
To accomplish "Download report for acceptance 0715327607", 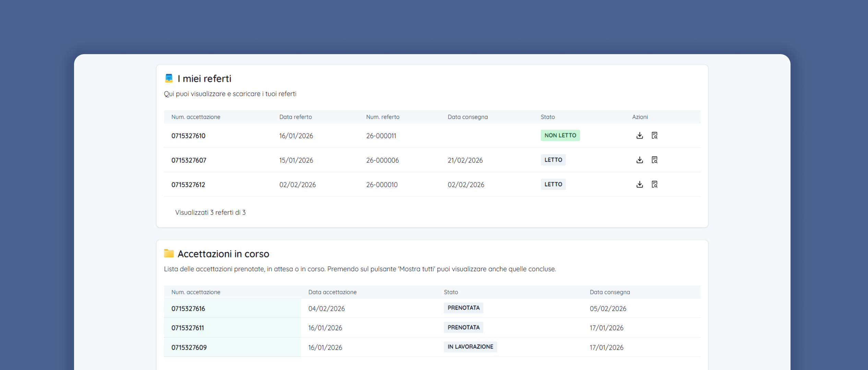I will (639, 160).
